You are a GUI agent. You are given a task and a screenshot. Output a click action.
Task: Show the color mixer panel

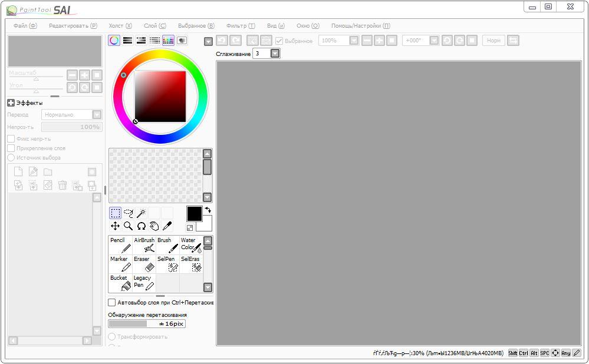point(154,41)
